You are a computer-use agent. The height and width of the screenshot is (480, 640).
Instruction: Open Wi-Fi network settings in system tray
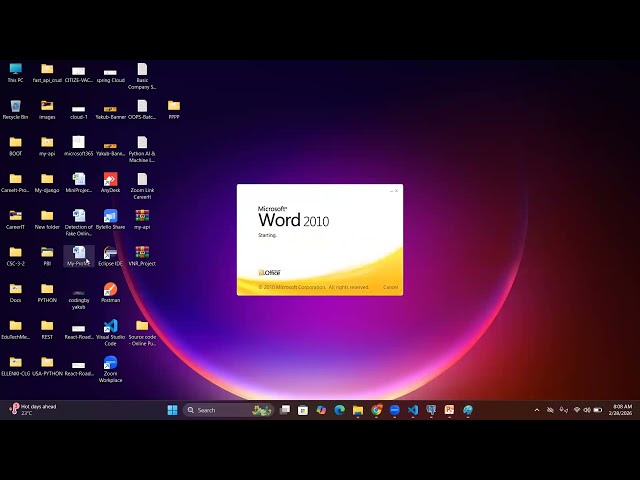577,410
